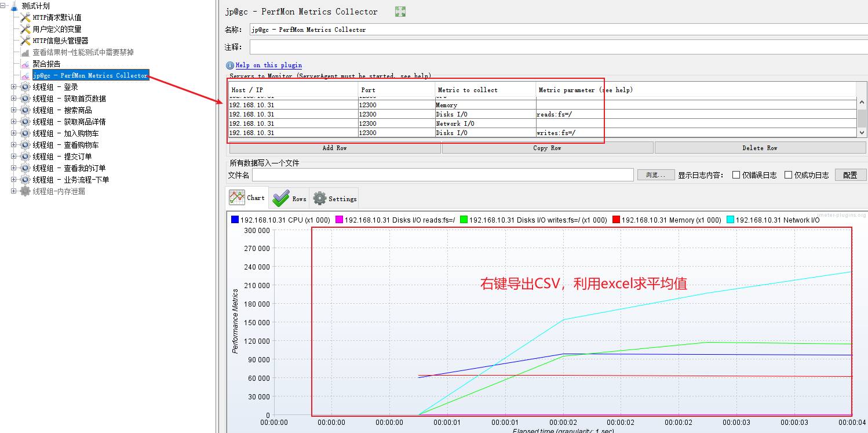Click the cyan Network I/O legend swatch

pos(730,220)
